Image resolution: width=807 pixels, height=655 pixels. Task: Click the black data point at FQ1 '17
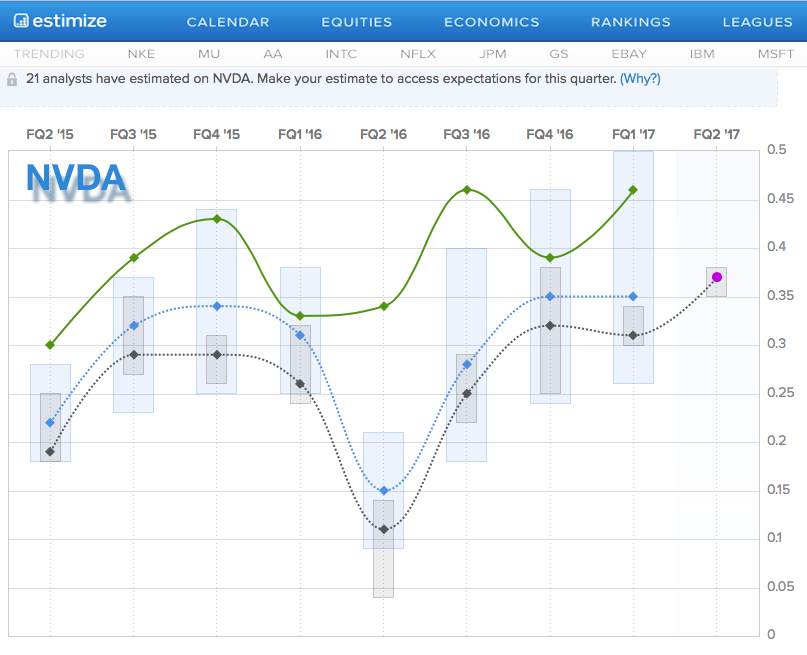click(x=634, y=335)
